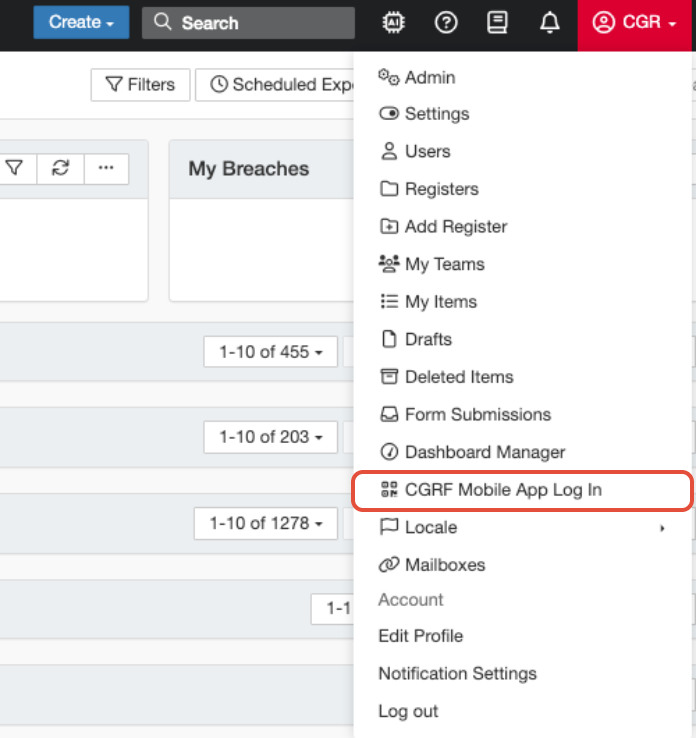696x738 pixels.
Task: Click the link icon beside Mailboxes
Action: coord(389,565)
